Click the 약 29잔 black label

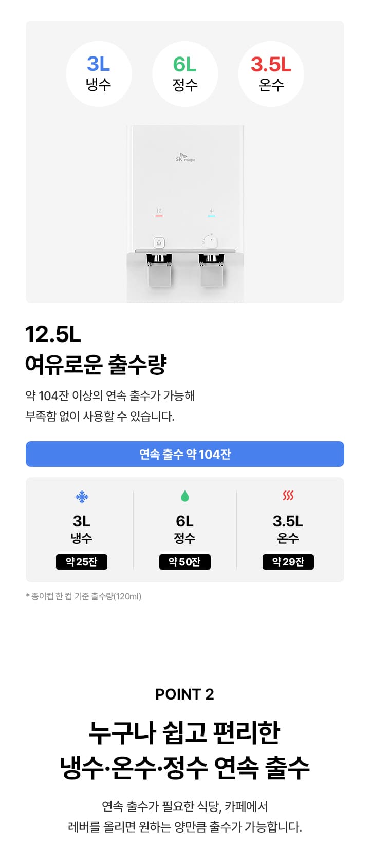tap(288, 562)
